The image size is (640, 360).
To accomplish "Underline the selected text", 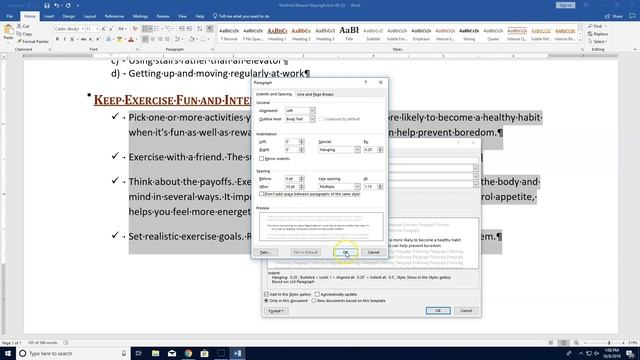I will (x=72, y=39).
